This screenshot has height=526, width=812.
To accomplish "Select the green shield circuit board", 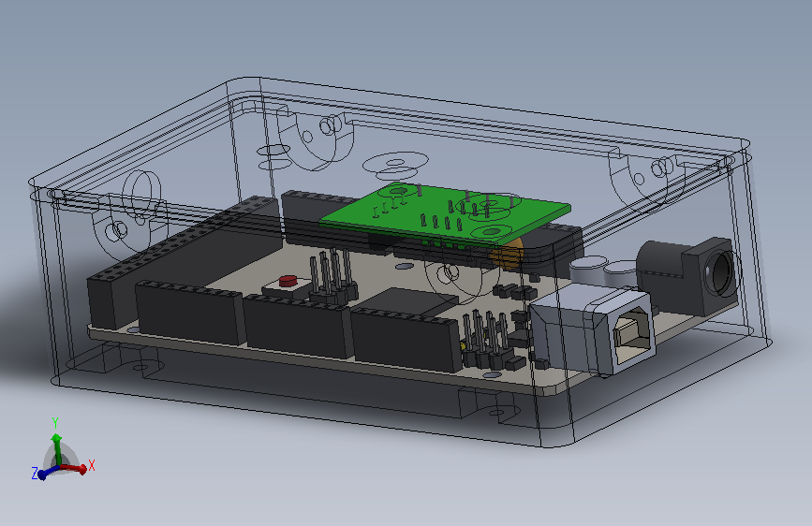I will [446, 213].
